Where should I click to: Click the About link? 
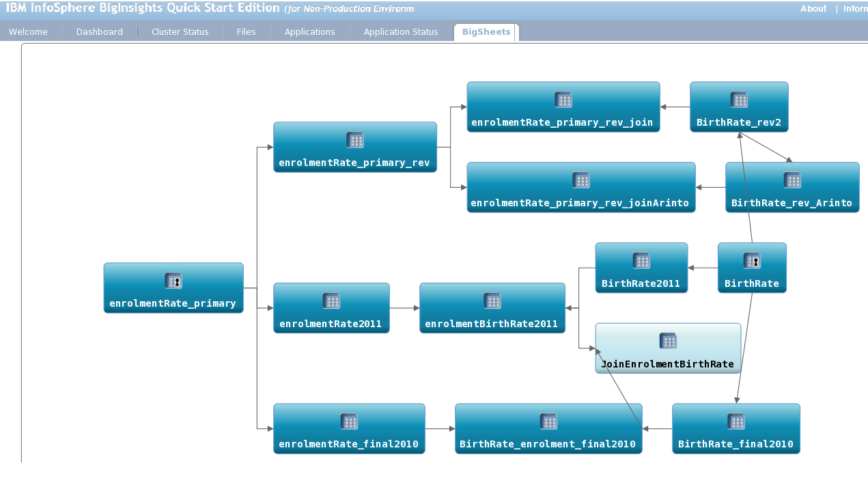point(813,9)
